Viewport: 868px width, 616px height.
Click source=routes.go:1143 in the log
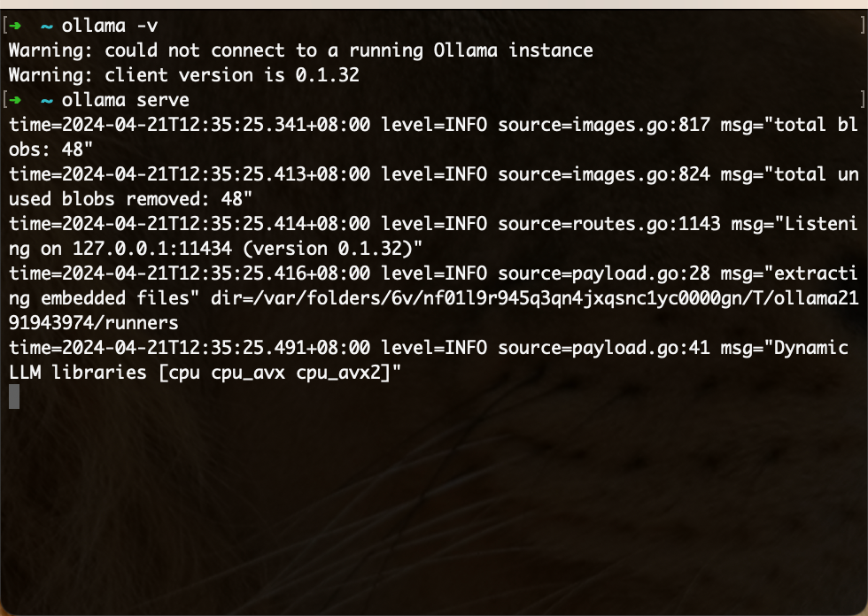[x=609, y=224]
